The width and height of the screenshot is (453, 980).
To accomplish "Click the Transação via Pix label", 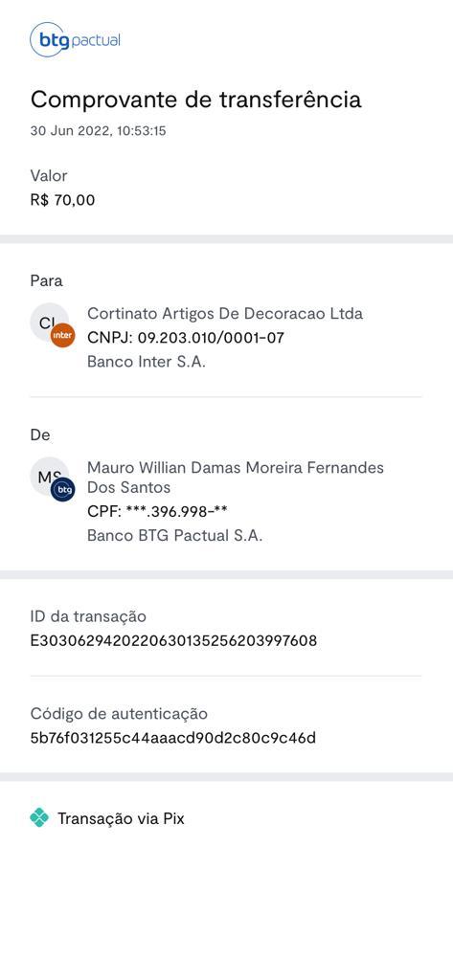I will pyautogui.click(x=122, y=818).
